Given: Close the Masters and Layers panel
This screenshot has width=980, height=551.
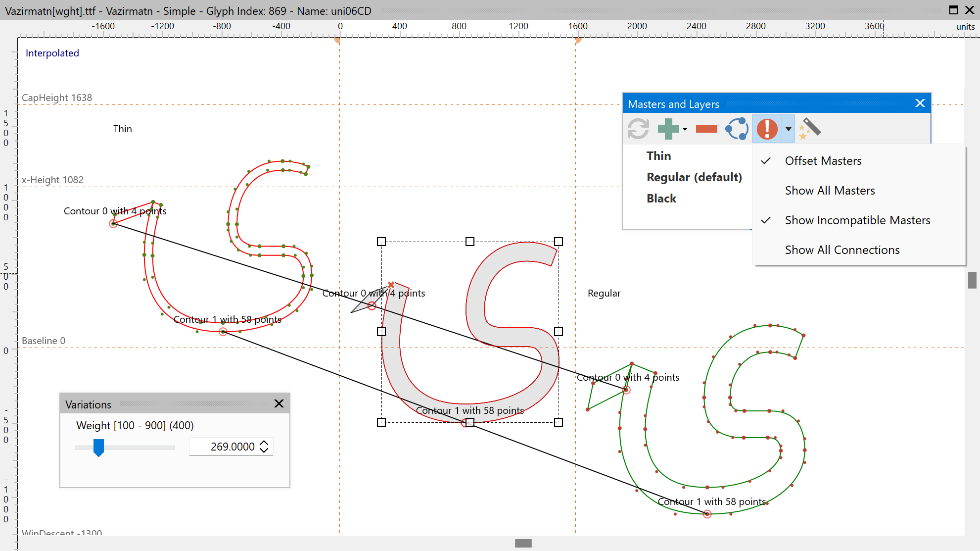Looking at the screenshot, I should click(x=920, y=103).
